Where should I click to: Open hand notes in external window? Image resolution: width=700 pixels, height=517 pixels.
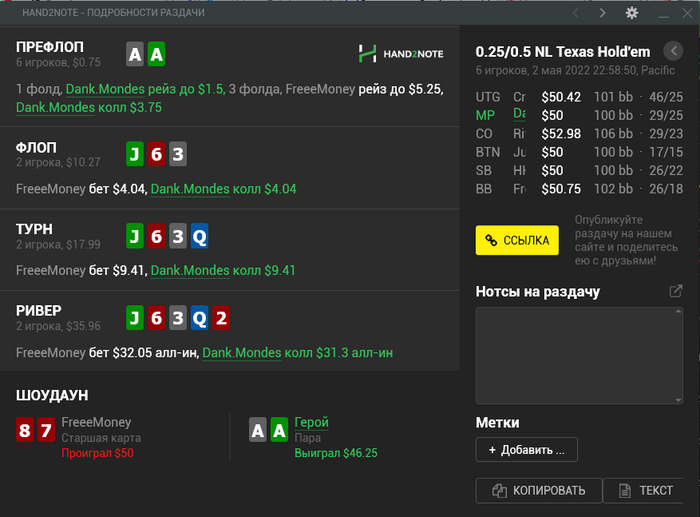tap(676, 291)
